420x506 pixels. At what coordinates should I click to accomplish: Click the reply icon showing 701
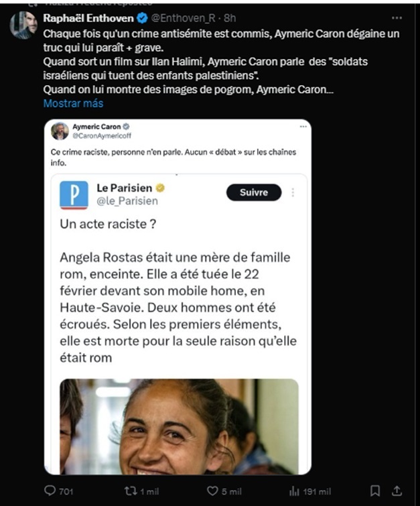pyautogui.click(x=50, y=491)
